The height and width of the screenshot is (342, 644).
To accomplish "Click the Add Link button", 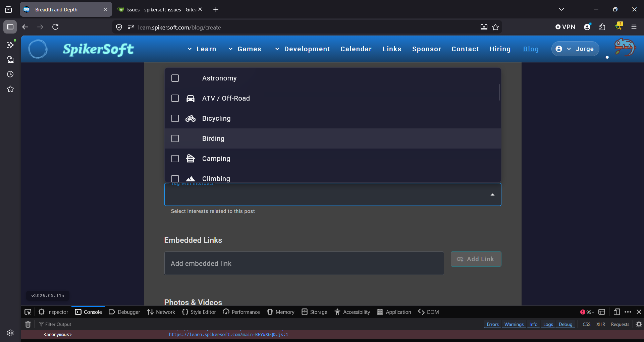I will (x=476, y=259).
